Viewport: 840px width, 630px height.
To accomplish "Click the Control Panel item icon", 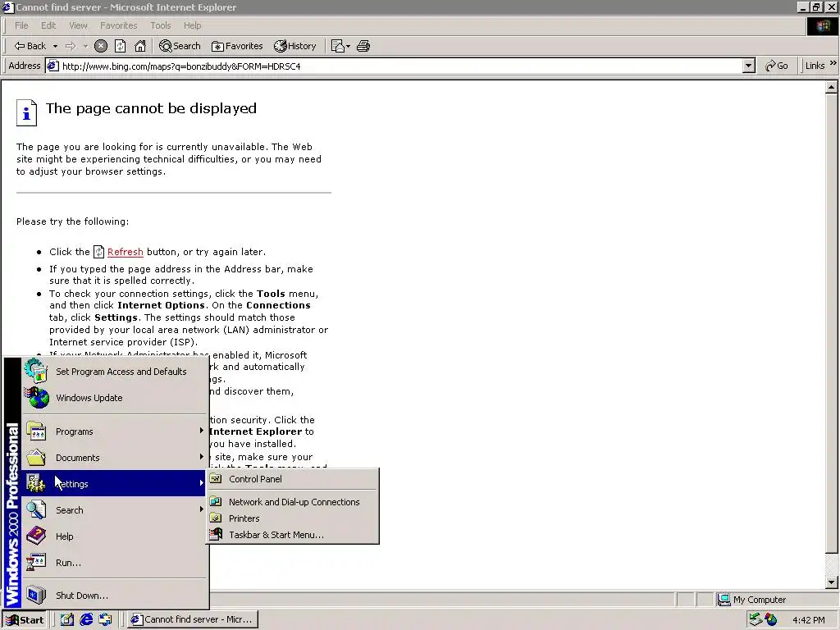I will pyautogui.click(x=216, y=478).
